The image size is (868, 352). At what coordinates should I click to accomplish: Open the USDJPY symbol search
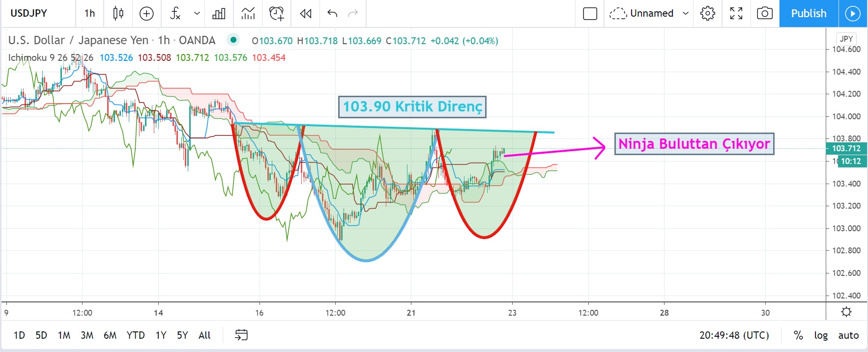coord(29,13)
